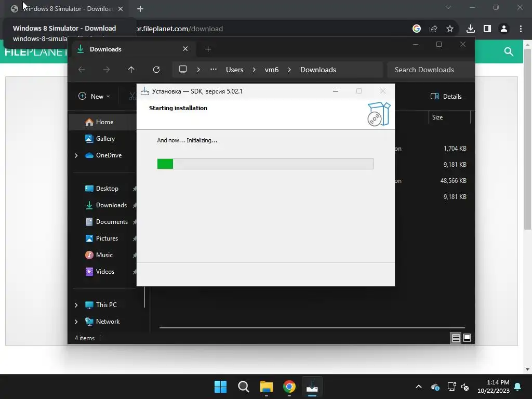
Task: Open a new Chrome tab
Action: [x=140, y=9]
